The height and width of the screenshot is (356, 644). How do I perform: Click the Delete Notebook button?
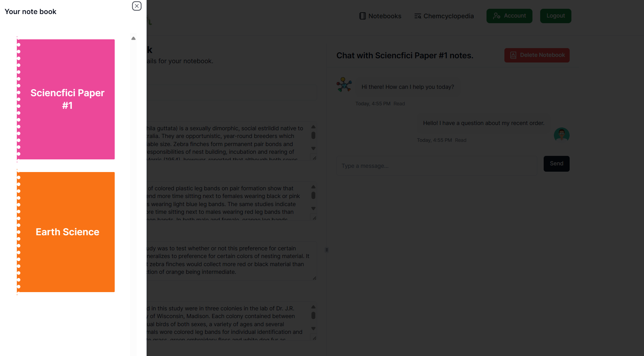coord(537,55)
